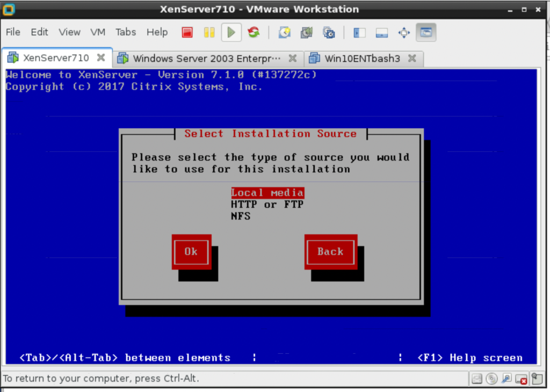Open the Help menu
The width and height of the screenshot is (550, 392).
point(157,32)
